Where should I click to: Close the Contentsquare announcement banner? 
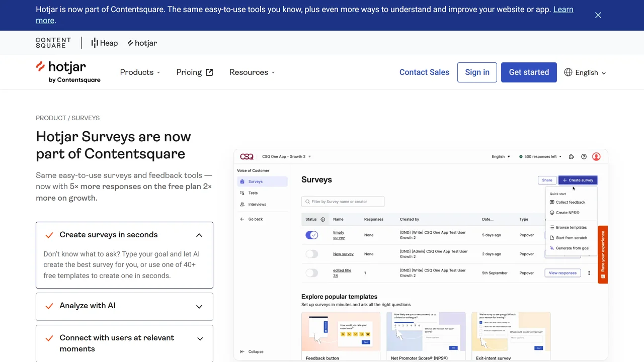(598, 15)
